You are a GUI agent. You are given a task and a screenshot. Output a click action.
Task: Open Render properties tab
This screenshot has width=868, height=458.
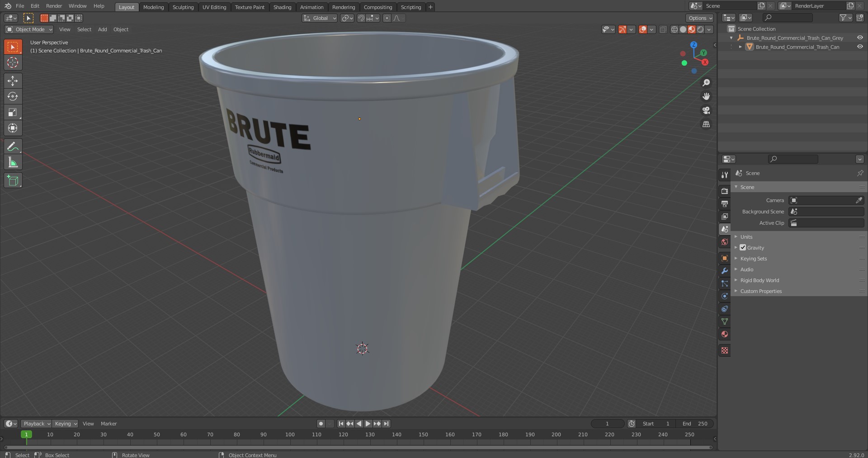[725, 191]
